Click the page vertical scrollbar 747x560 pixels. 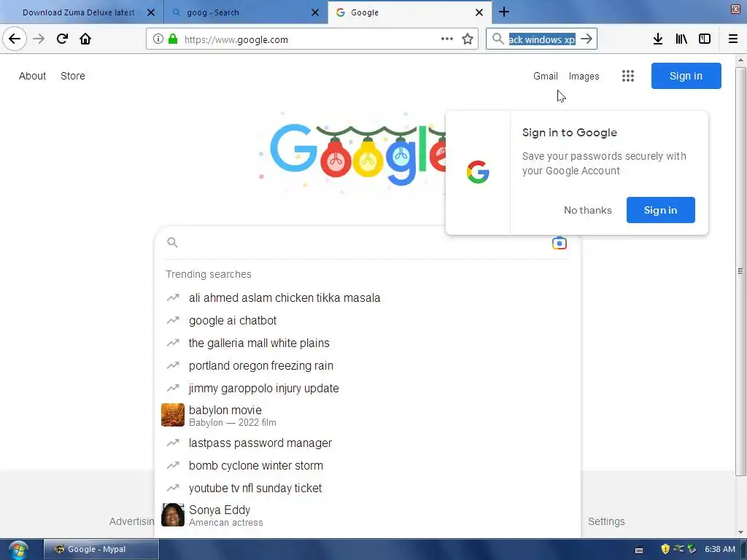(x=740, y=271)
